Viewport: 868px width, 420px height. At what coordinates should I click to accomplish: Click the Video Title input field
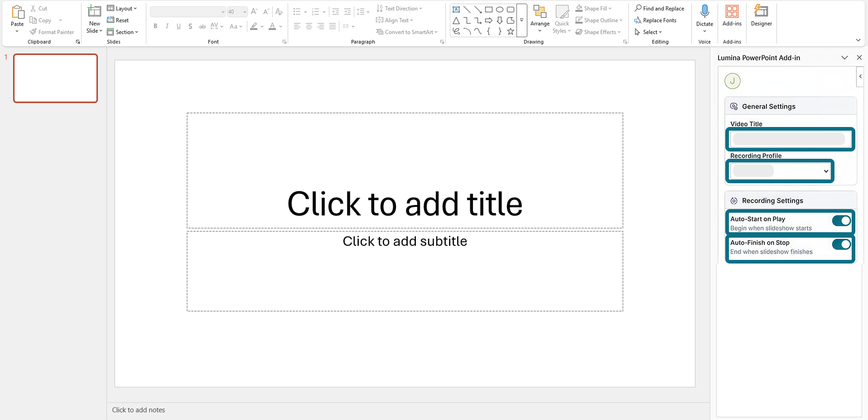click(790, 139)
